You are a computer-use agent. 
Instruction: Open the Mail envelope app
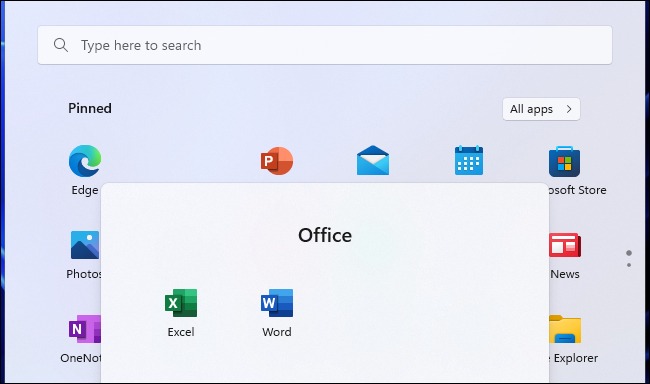[x=373, y=160]
